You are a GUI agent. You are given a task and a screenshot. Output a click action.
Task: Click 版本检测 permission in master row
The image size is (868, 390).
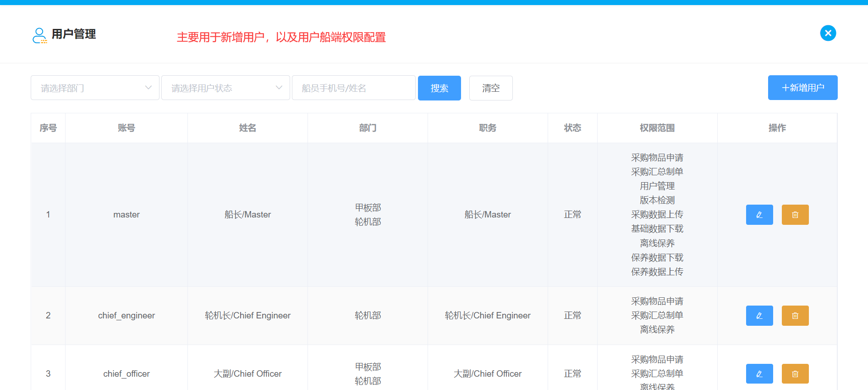[x=657, y=201]
